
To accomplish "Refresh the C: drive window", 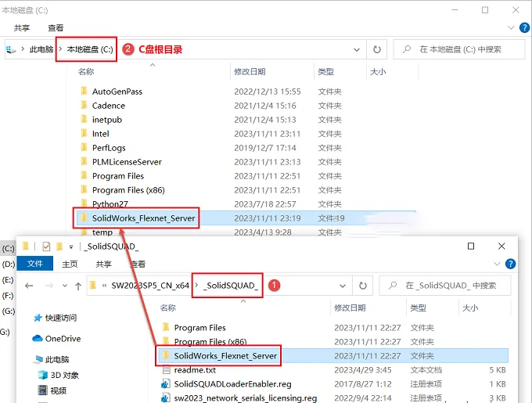I will click(x=376, y=50).
